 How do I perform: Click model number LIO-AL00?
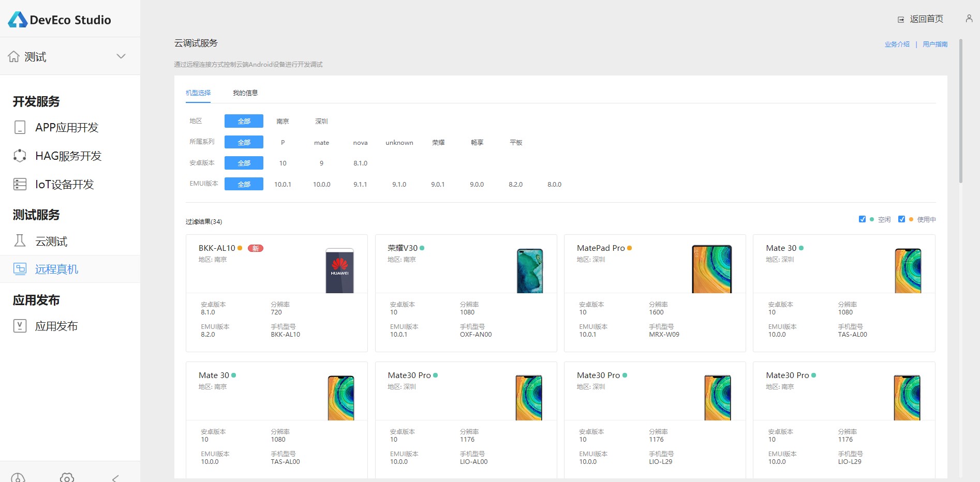coord(473,462)
